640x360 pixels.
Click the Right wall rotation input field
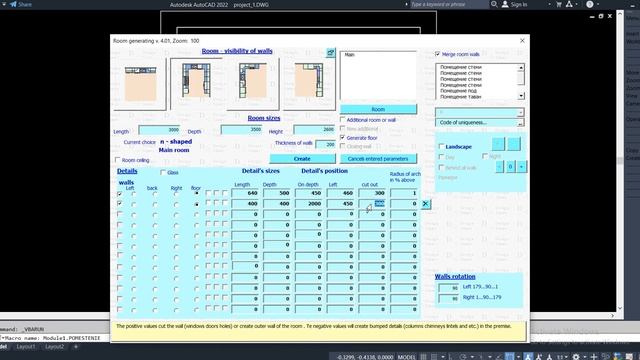click(449, 298)
